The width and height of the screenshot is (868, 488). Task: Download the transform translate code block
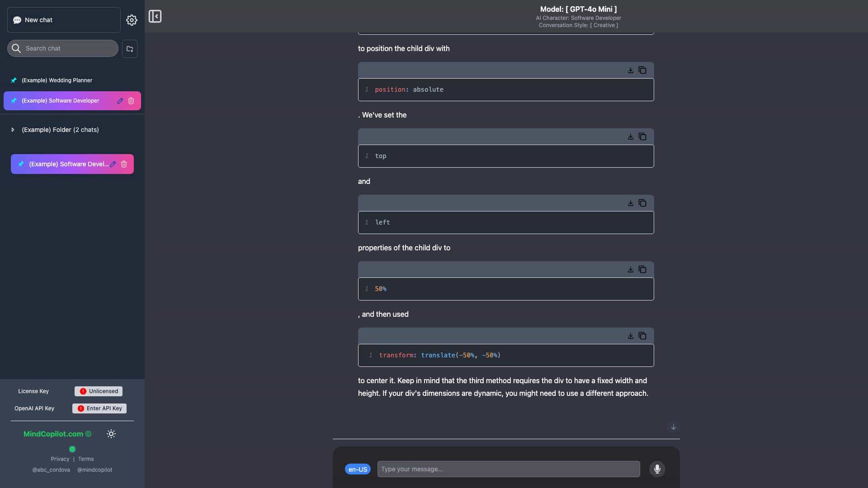pos(630,336)
